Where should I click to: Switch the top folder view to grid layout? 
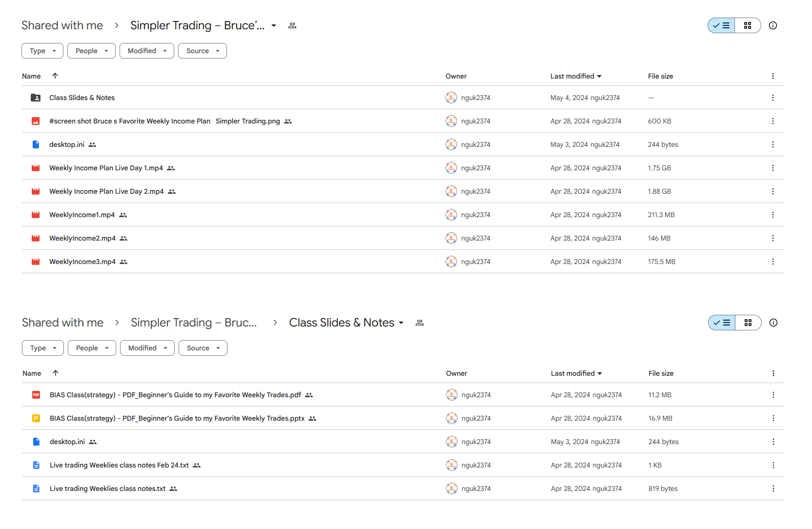coord(748,25)
